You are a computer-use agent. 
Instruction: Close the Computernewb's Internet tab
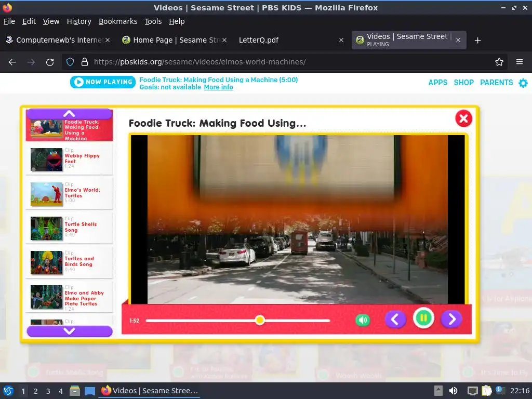click(108, 40)
